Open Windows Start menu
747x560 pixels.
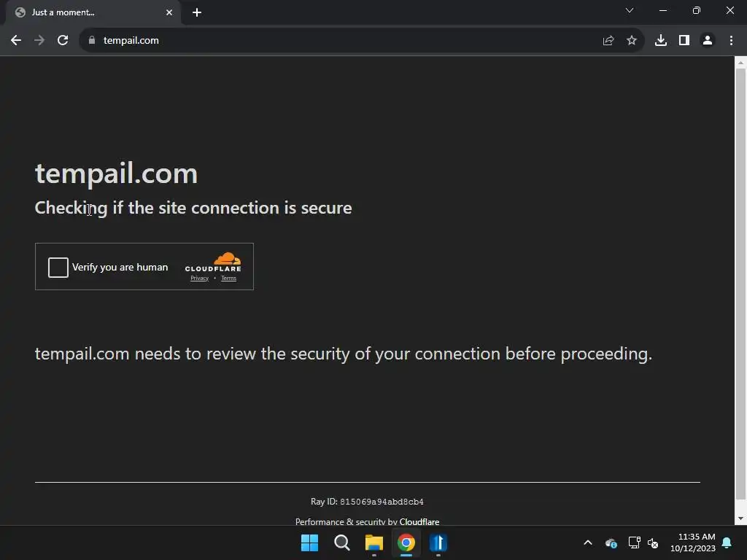coord(309,542)
